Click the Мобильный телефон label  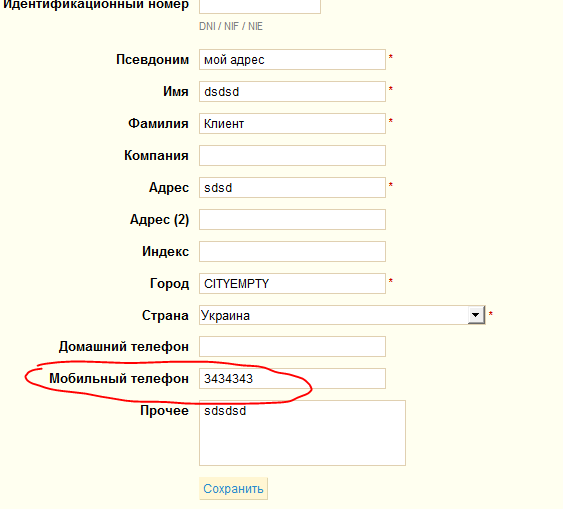[119, 378]
